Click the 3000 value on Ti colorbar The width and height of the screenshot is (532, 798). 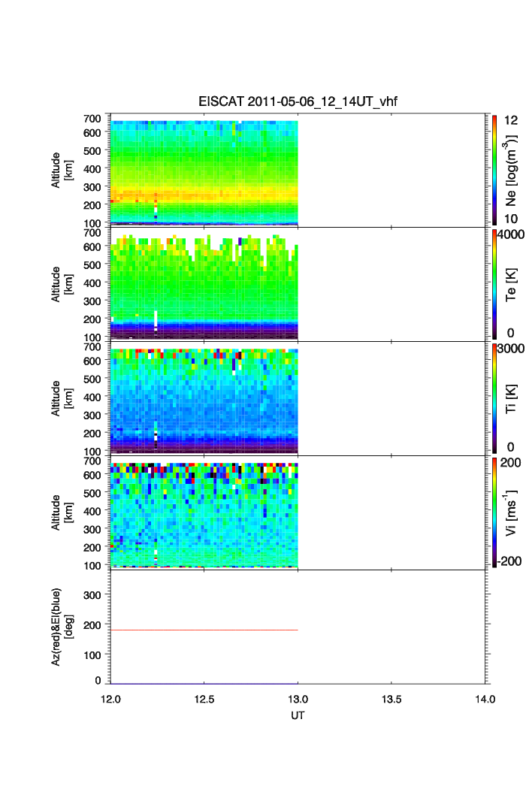tap(511, 348)
